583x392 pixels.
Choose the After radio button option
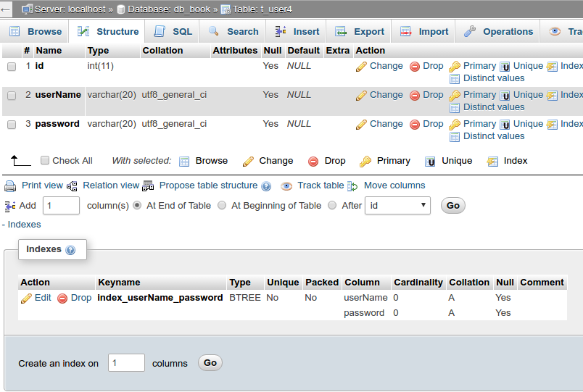point(332,206)
